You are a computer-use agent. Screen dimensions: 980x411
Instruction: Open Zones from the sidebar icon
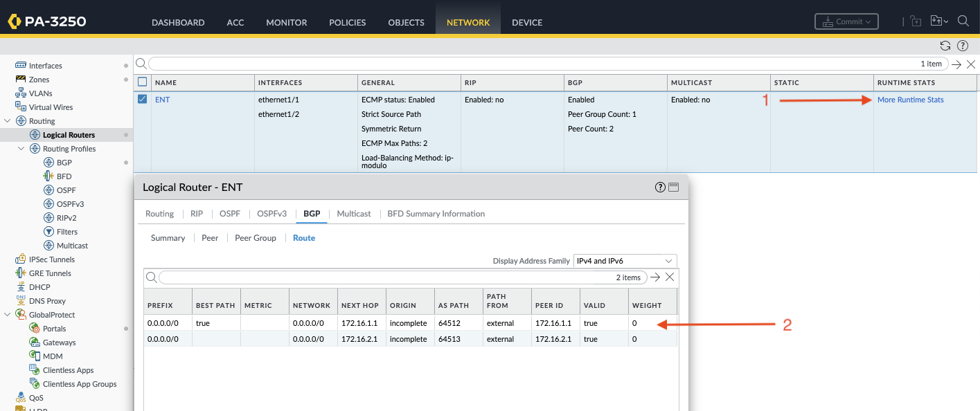point(21,80)
